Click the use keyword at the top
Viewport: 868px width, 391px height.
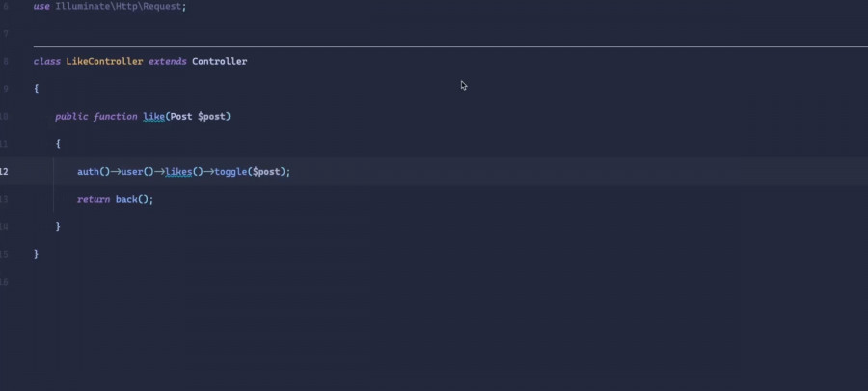point(41,6)
